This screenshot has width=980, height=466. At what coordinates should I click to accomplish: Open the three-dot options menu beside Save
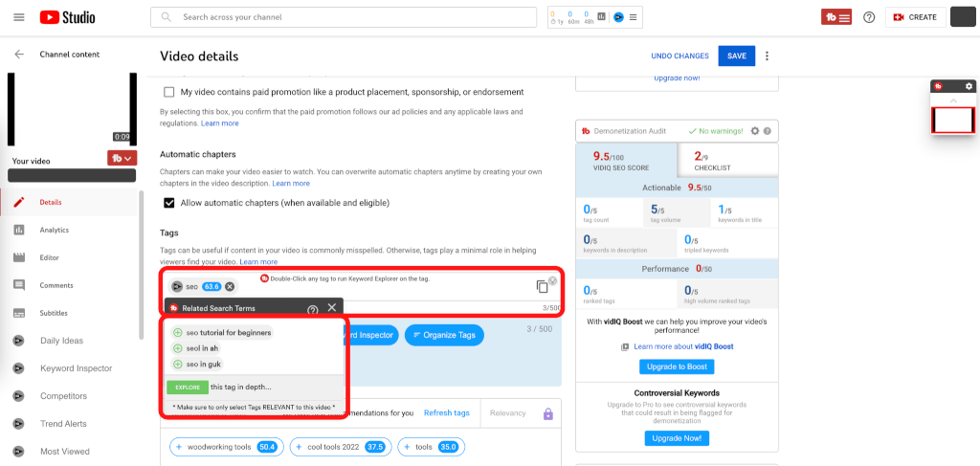[767, 55]
